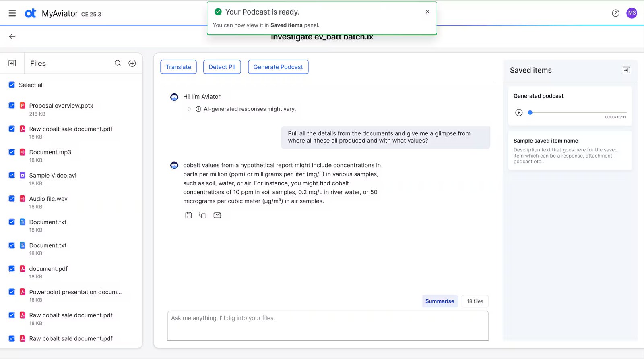This screenshot has height=359, width=644.
Task: Add a new file with plus icon
Action: (132, 63)
